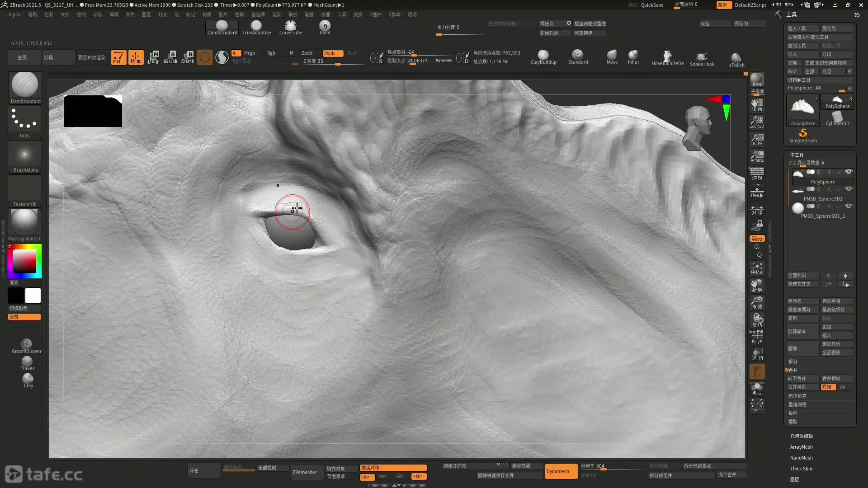The height and width of the screenshot is (488, 868).
Task: Expand the 重建网格 (Remesh) section
Action: click(797, 404)
